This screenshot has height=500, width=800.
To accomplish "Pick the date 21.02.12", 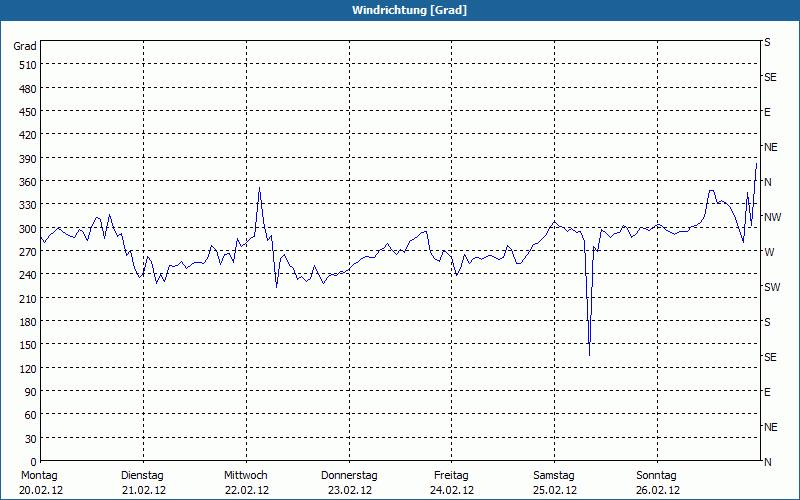I will tap(144, 490).
